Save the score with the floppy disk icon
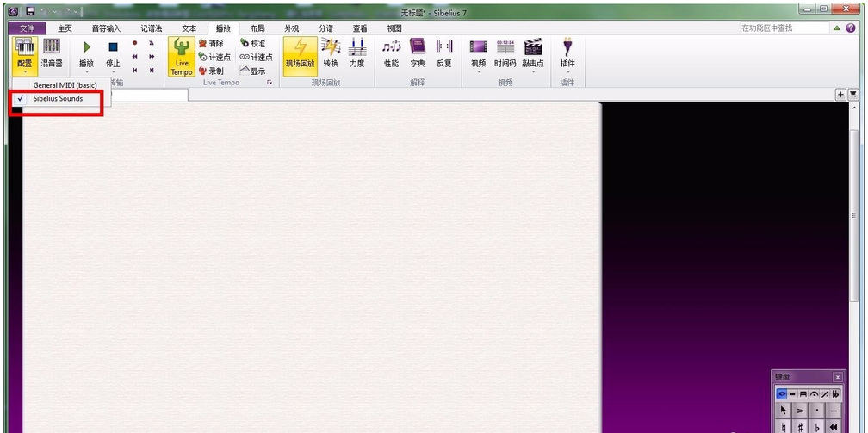868x433 pixels. [30, 11]
